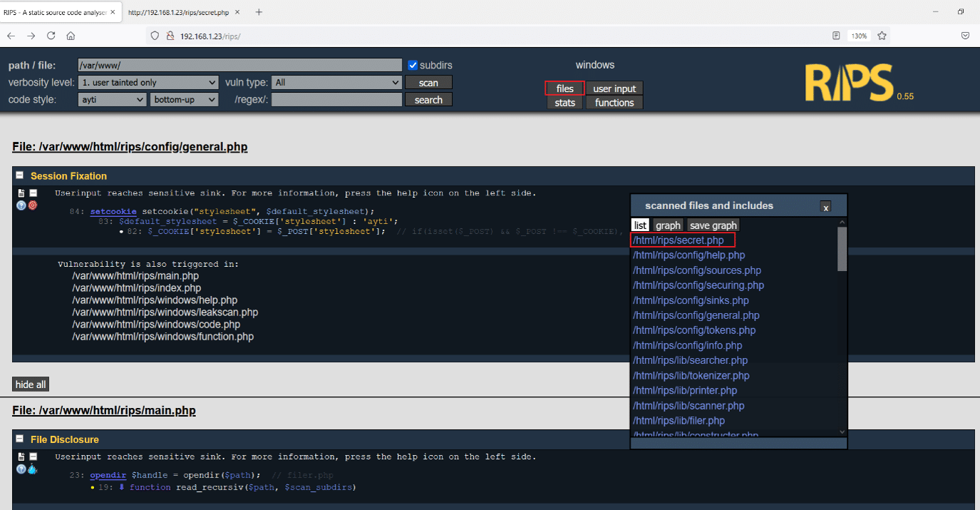Bookmark this page with the star icon
Viewport: 980px width, 510px height.
click(x=882, y=36)
